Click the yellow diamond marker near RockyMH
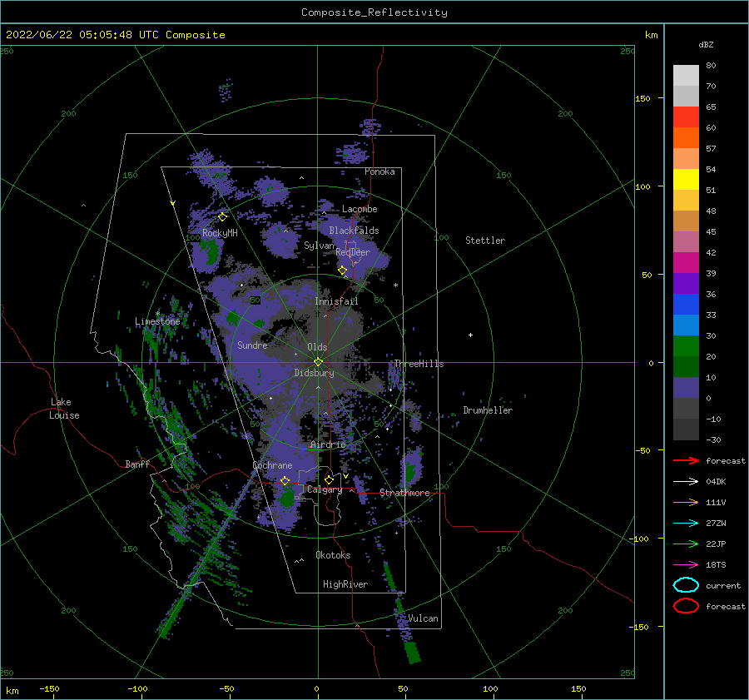 222,217
